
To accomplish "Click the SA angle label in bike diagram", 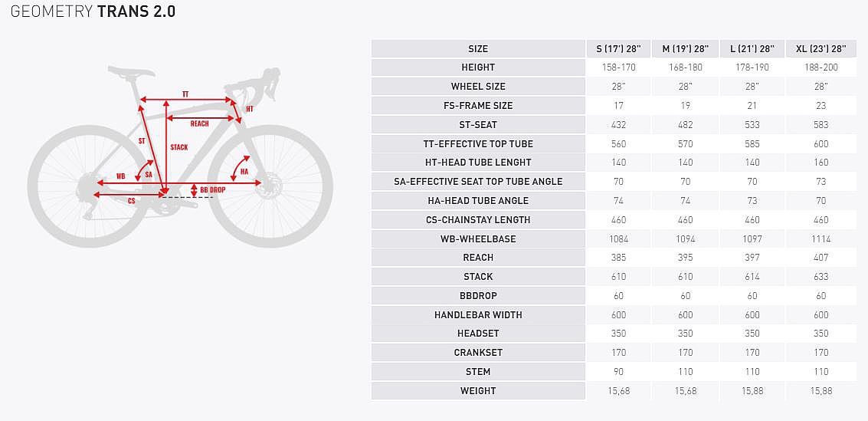I will click(149, 175).
